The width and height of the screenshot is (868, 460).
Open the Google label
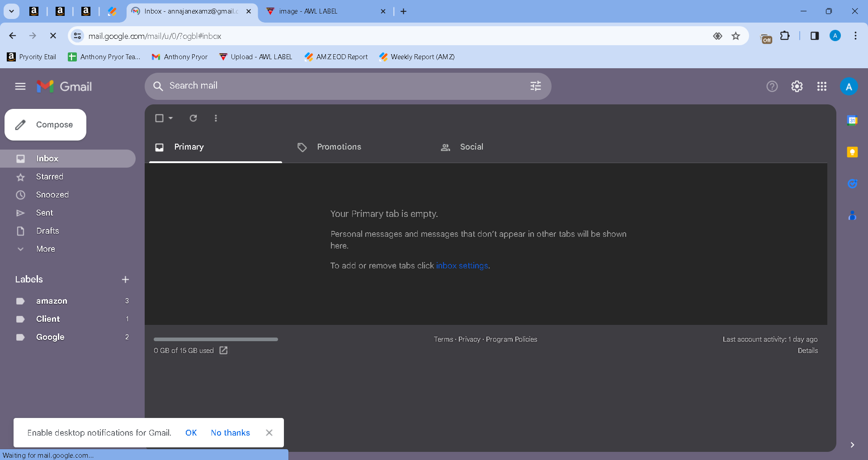pos(68,337)
